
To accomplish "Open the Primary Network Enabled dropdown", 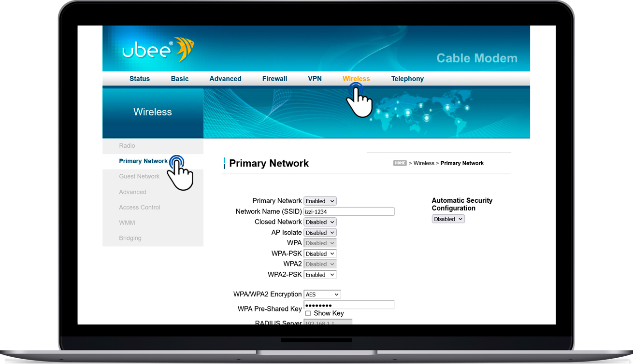I will coord(320,201).
